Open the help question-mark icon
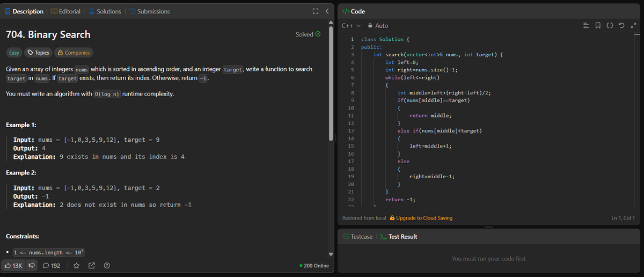 [107, 266]
